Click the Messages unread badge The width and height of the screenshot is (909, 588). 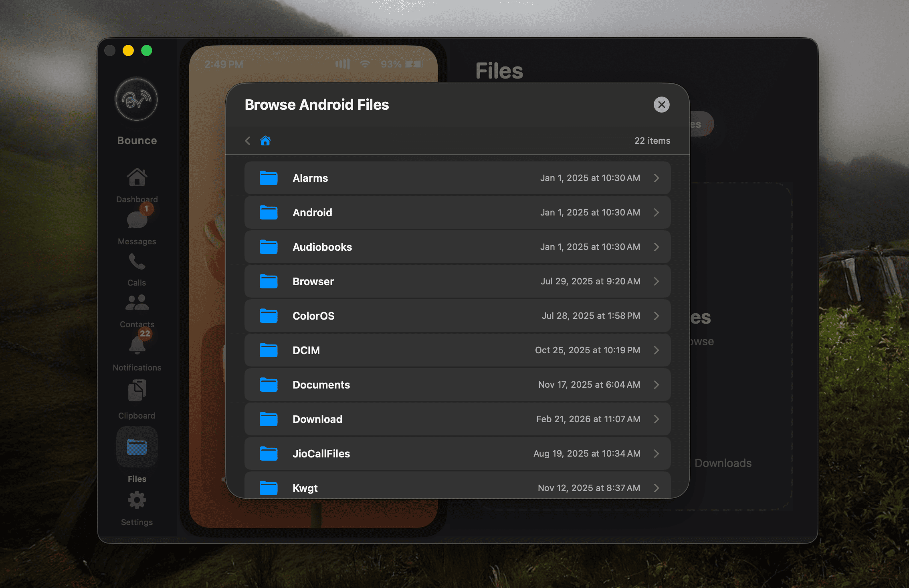point(147,209)
